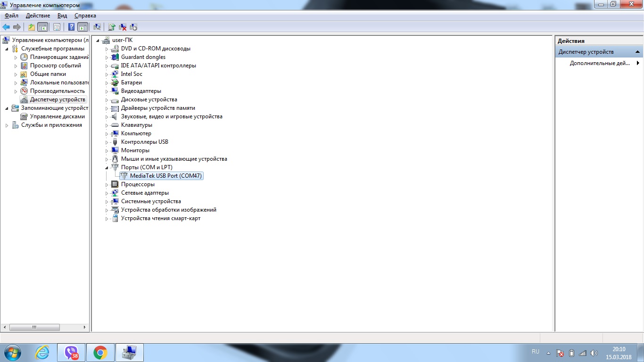
Task: Select MediaTek USB Port (COM47) device
Action: point(166,176)
